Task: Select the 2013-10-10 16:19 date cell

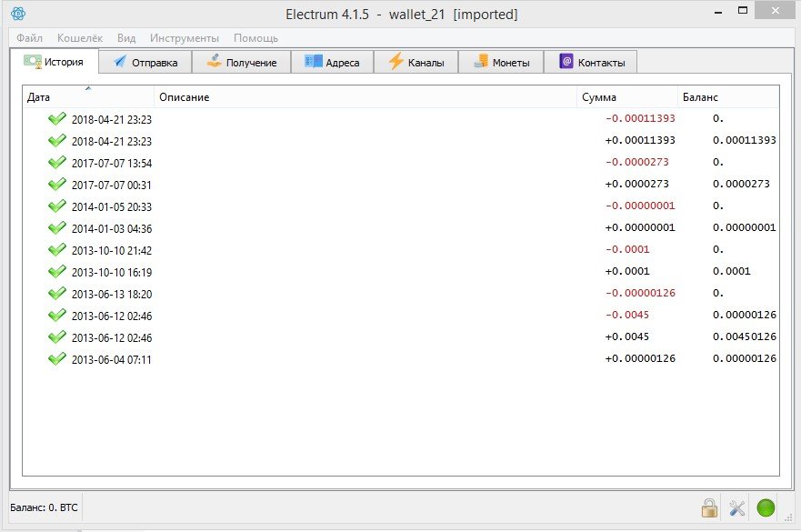Action: tap(112, 273)
